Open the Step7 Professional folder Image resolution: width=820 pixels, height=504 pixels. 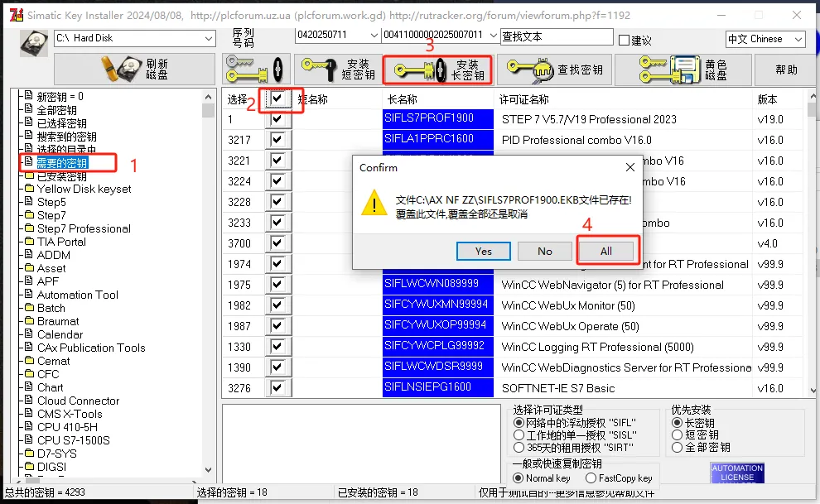[84, 228]
